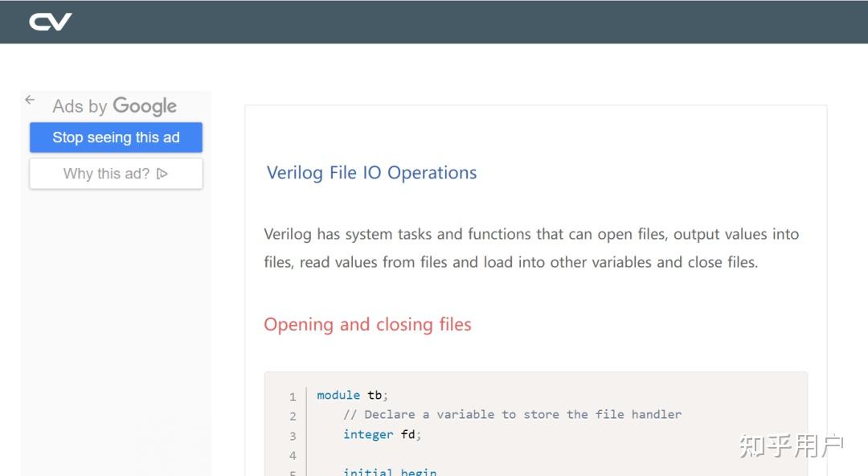This screenshot has width=868, height=476.
Task: Click the dark top header bar
Action: click(434, 22)
